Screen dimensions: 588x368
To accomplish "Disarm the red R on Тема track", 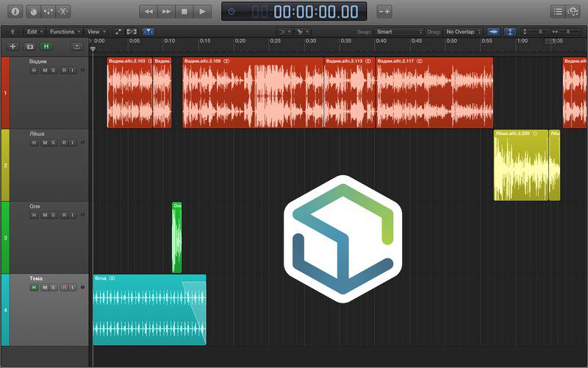I will (64, 288).
